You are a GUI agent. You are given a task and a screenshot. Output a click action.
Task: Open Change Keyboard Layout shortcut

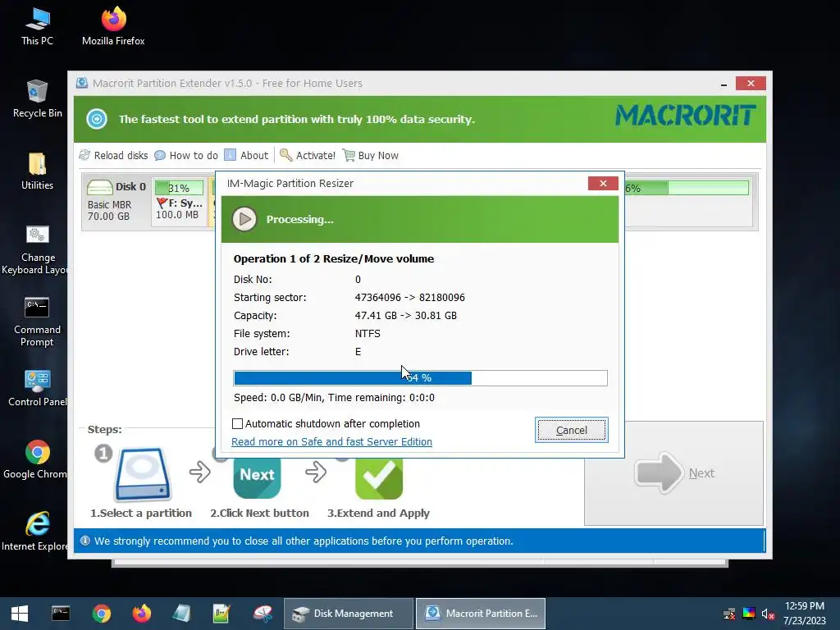pos(36,249)
